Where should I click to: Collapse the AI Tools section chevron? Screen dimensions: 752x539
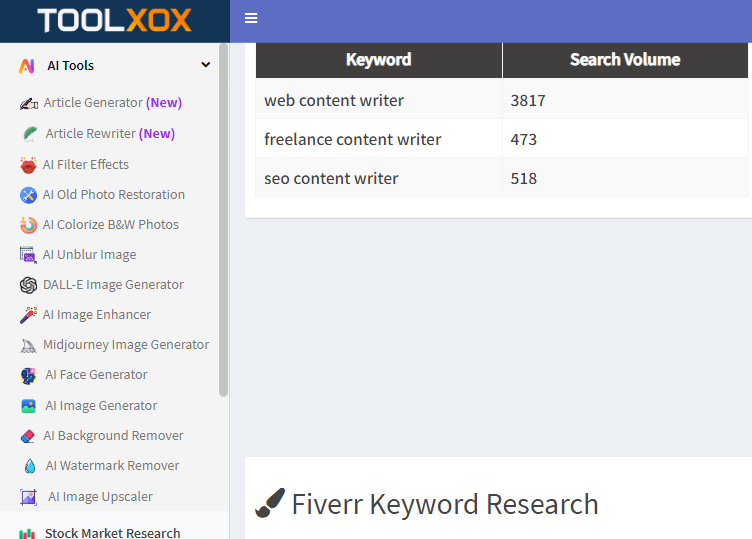(206, 65)
